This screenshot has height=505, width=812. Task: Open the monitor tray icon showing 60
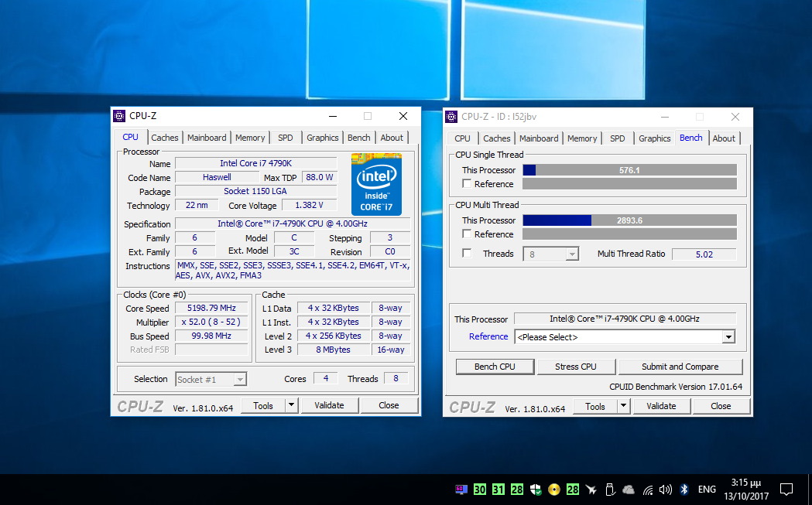461,490
